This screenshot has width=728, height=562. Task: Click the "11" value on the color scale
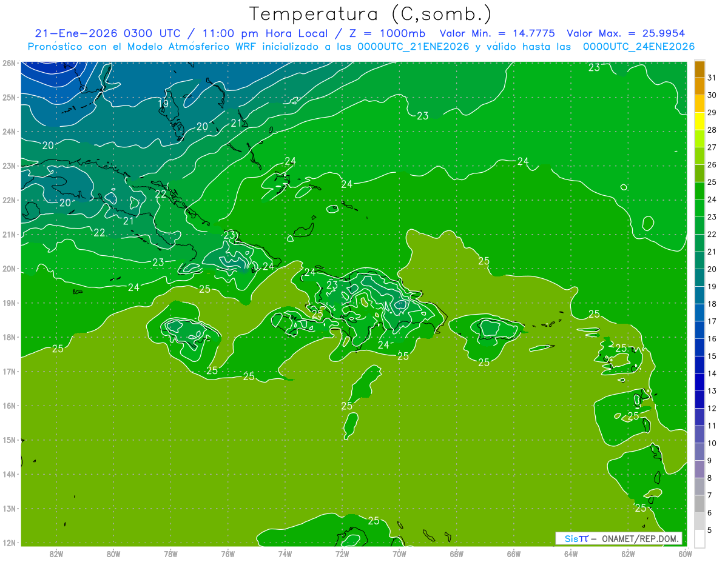pyautogui.click(x=712, y=426)
